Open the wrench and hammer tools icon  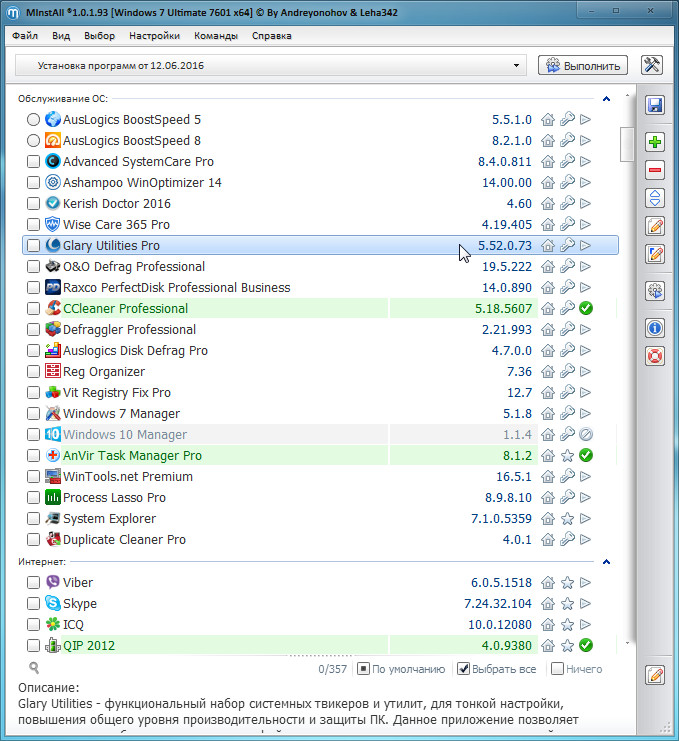[x=652, y=65]
